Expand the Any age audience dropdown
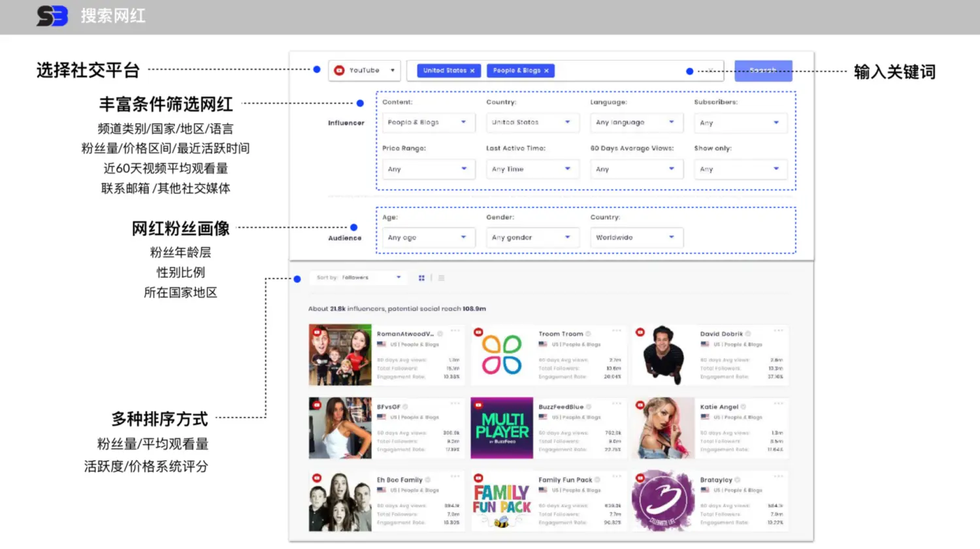980x549 pixels. (427, 237)
